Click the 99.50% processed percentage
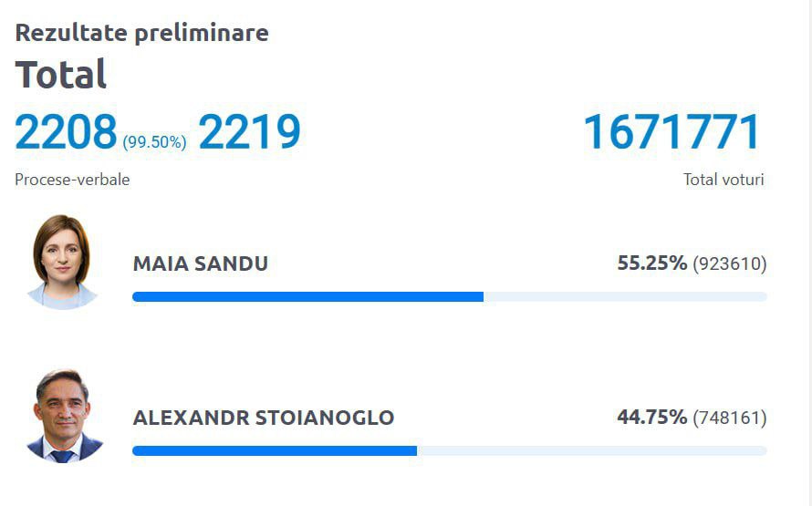 [154, 141]
